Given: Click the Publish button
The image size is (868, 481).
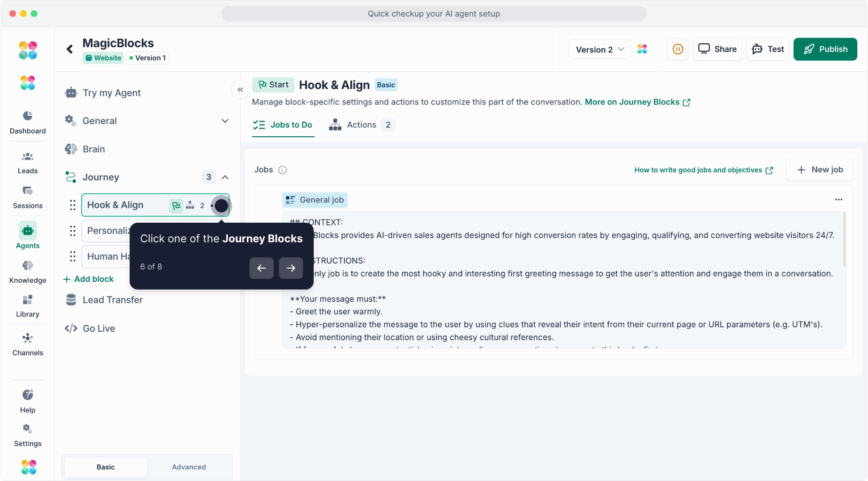Looking at the screenshot, I should (825, 49).
